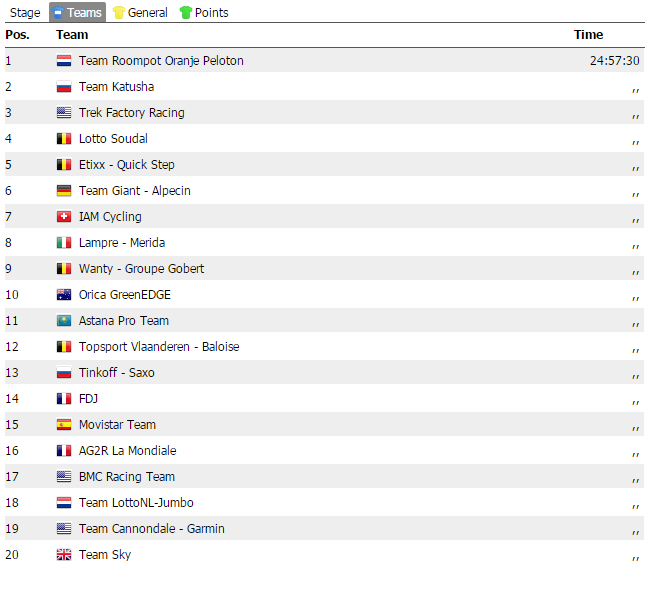The image size is (653, 592).
Task: Click the Time column header
Action: [588, 35]
